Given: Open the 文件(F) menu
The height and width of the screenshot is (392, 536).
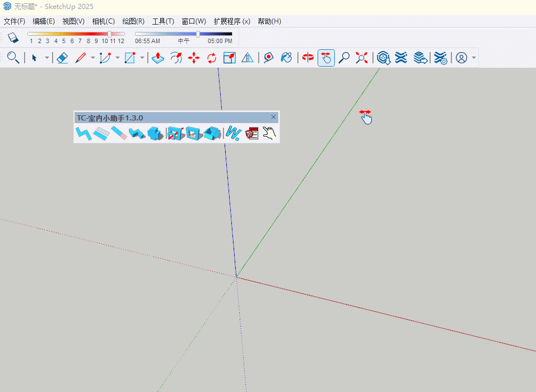Looking at the screenshot, I should click(15, 21).
